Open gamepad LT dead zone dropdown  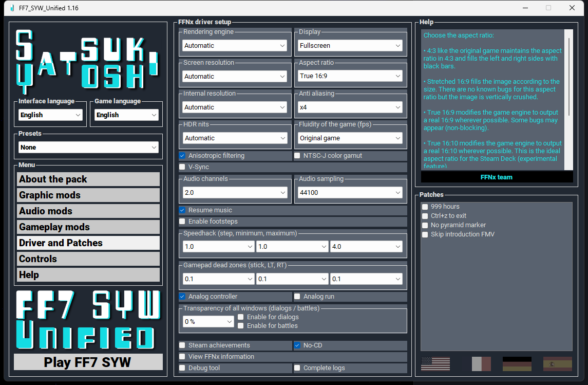click(x=293, y=279)
